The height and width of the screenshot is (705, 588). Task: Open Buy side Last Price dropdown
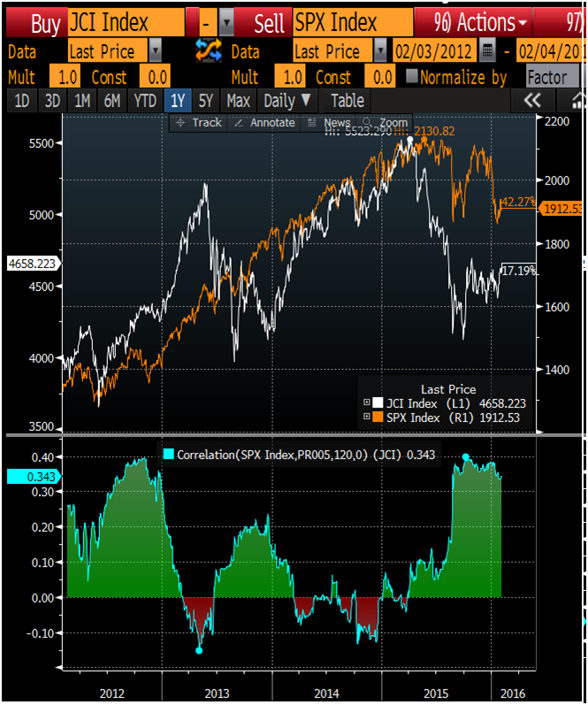tap(155, 50)
